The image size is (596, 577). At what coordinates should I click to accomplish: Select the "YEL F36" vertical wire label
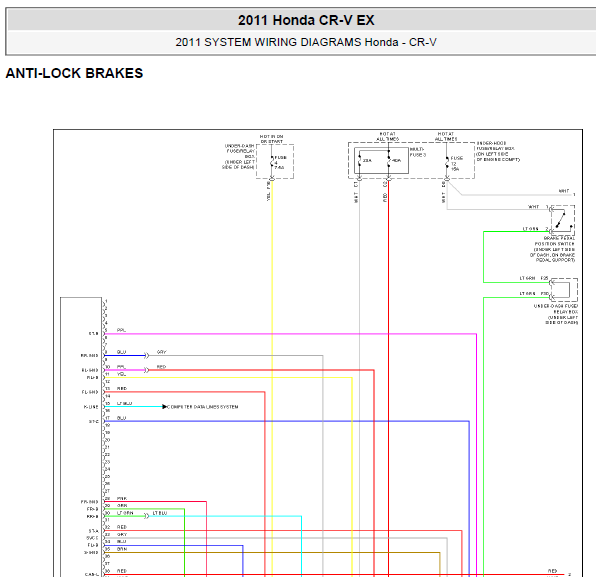click(x=269, y=191)
